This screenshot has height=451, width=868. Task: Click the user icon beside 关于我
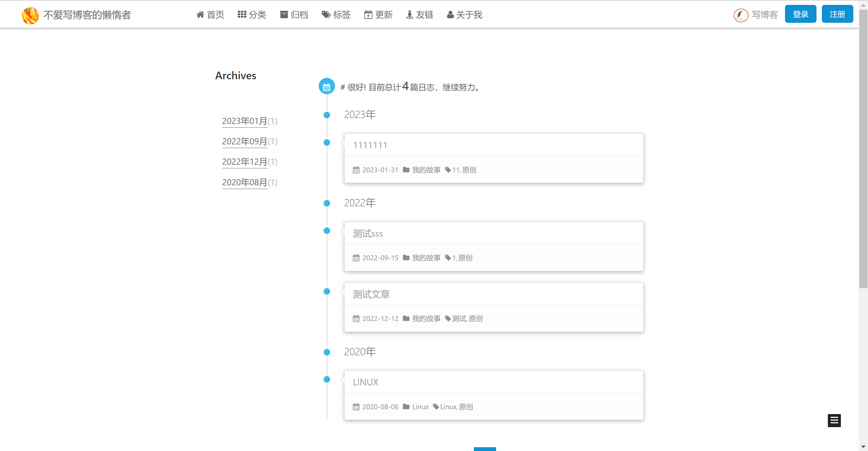tap(450, 14)
